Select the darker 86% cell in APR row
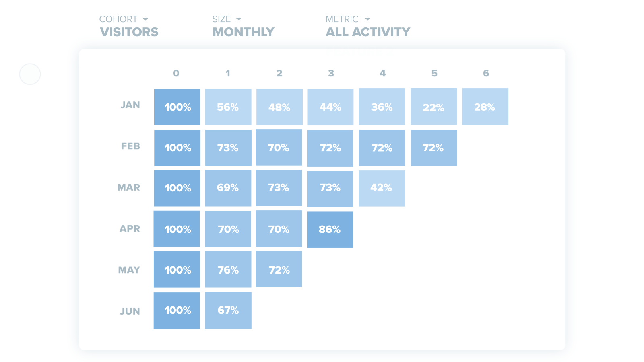Screen dimensions: 644x362 [330, 229]
